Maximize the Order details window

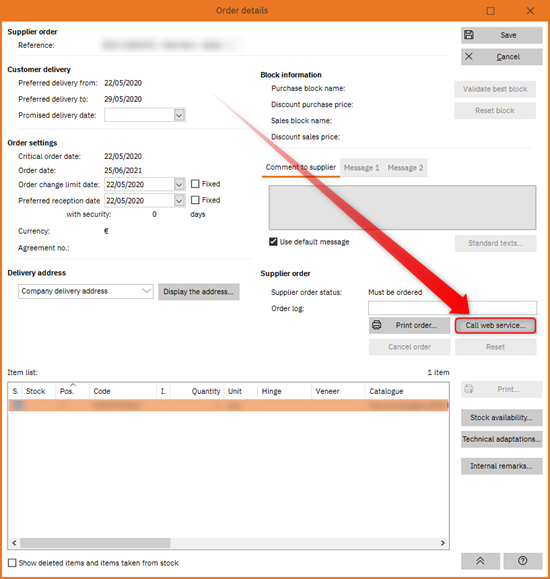(x=490, y=11)
